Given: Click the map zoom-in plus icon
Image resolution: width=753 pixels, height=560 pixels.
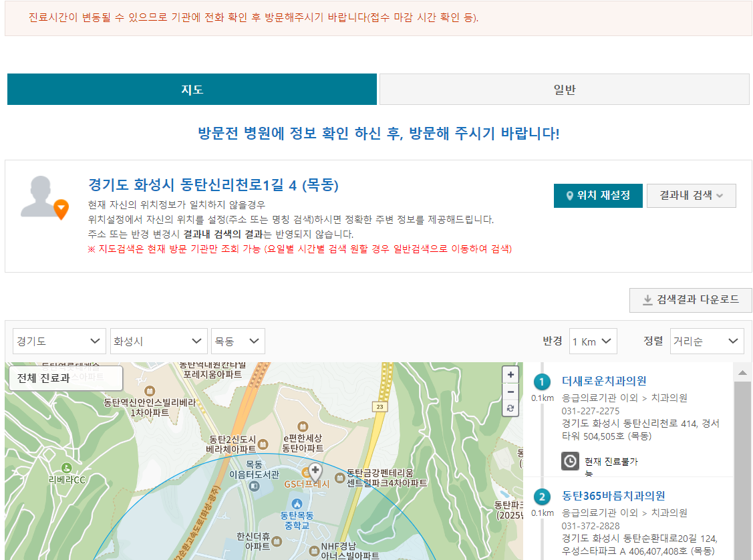Looking at the screenshot, I should point(510,374).
